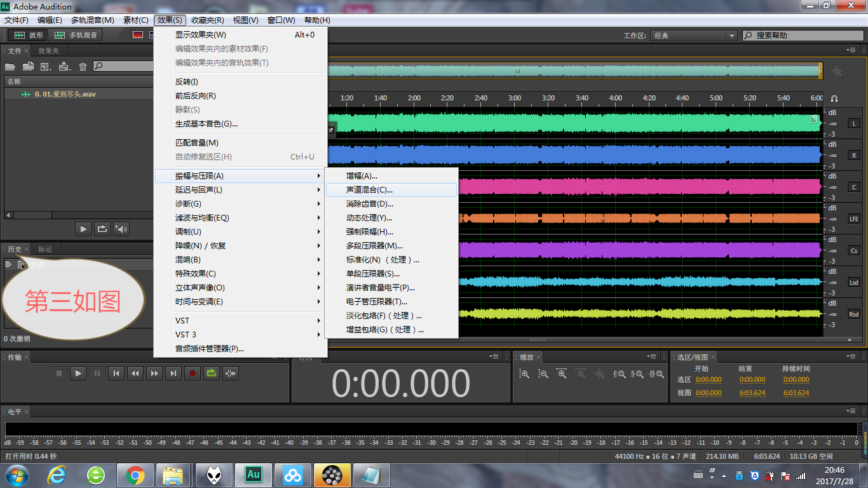Select 0. 01.爱到尽头.wav in file list
868x488 pixels.
[x=78, y=94]
